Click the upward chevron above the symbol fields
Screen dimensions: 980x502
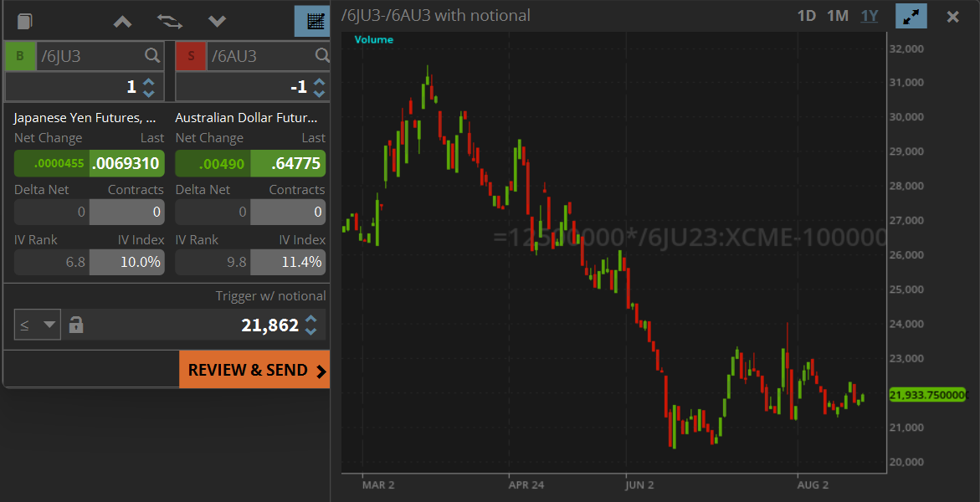coord(121,21)
